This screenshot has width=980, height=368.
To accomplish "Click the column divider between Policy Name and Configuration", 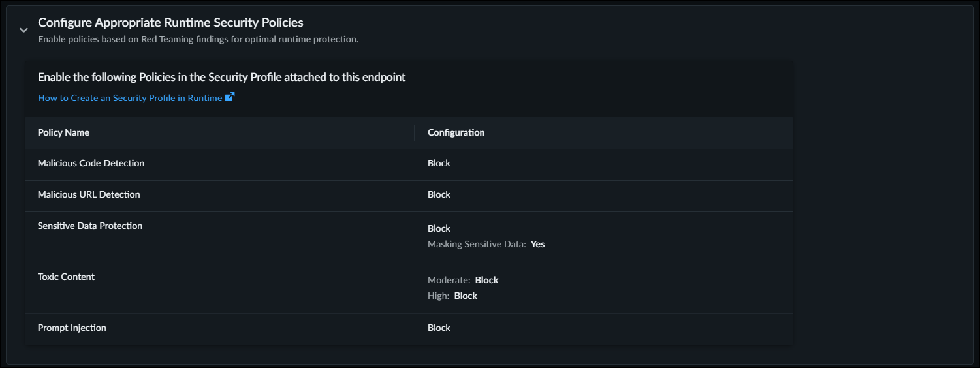I will point(415,133).
